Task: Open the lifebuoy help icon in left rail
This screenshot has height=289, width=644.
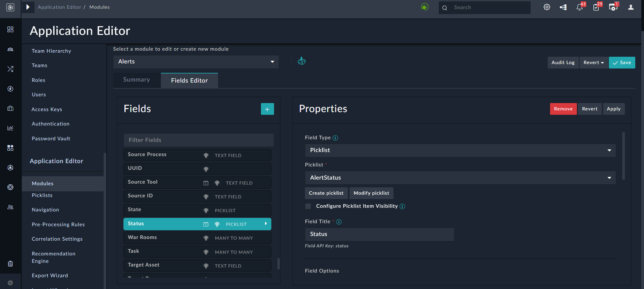Action: [x=10, y=187]
